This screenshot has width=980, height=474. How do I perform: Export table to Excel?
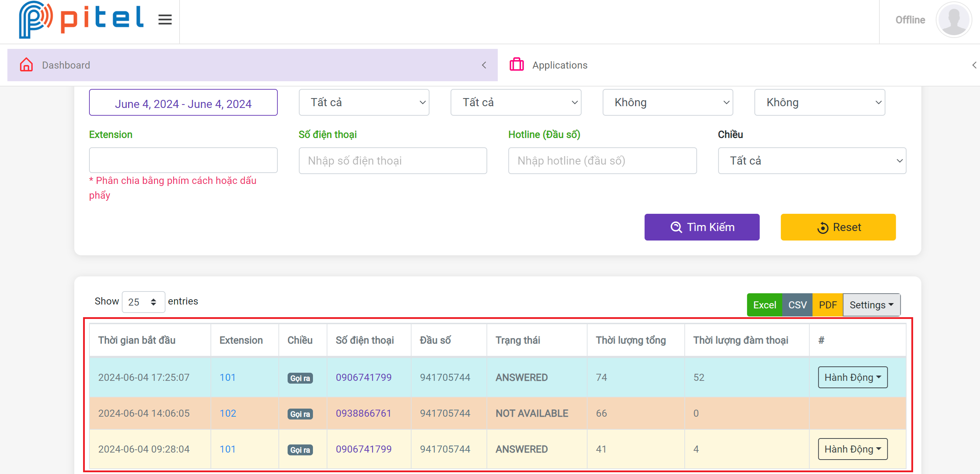coord(764,305)
